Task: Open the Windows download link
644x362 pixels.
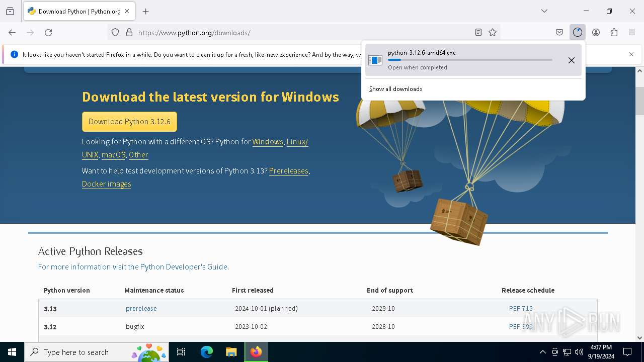Action: [268, 142]
